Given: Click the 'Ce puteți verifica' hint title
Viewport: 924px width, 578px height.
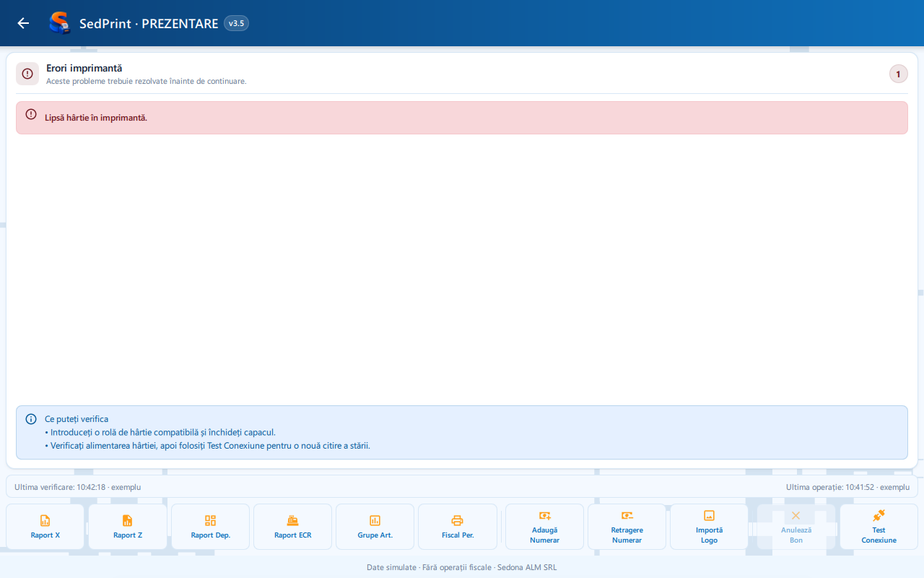Looking at the screenshot, I should coord(77,419).
